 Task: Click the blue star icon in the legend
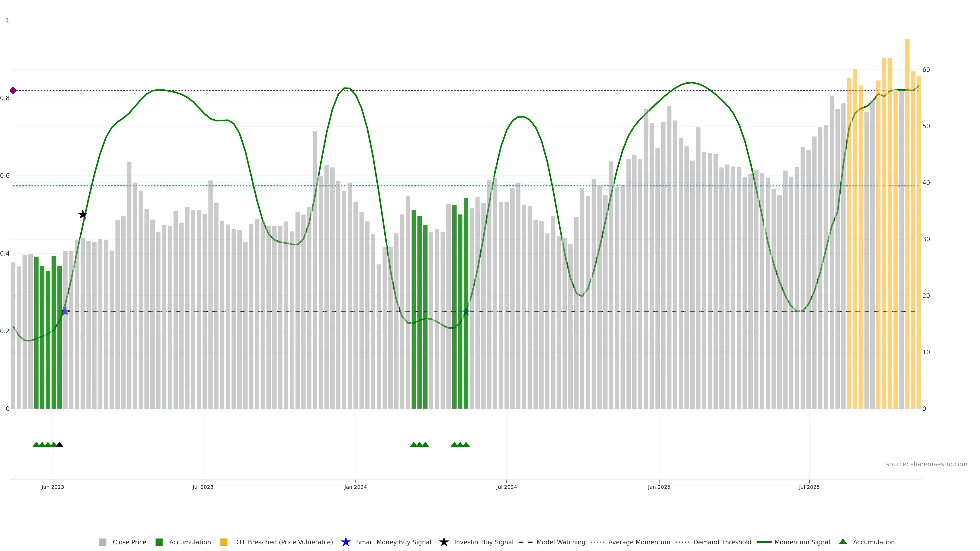pos(346,542)
